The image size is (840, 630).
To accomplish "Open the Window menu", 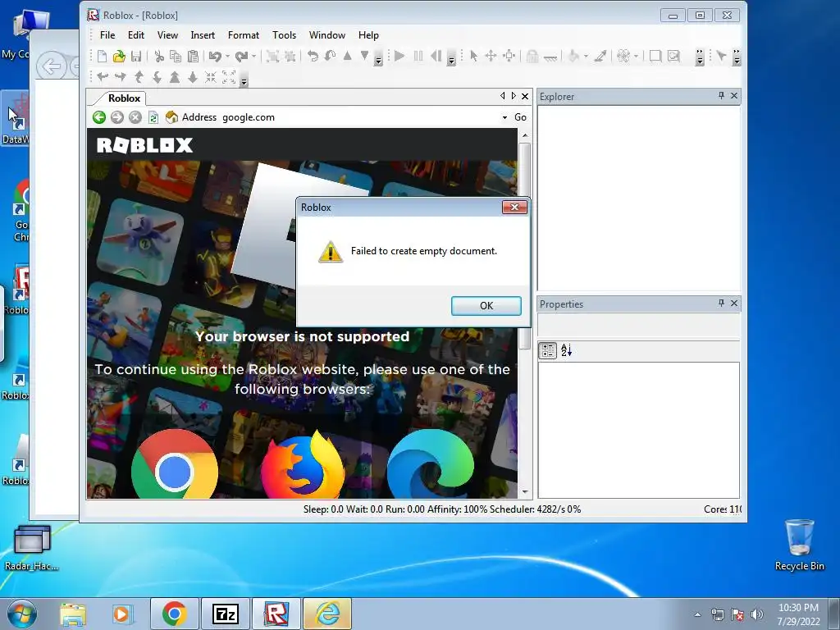I will point(326,34).
